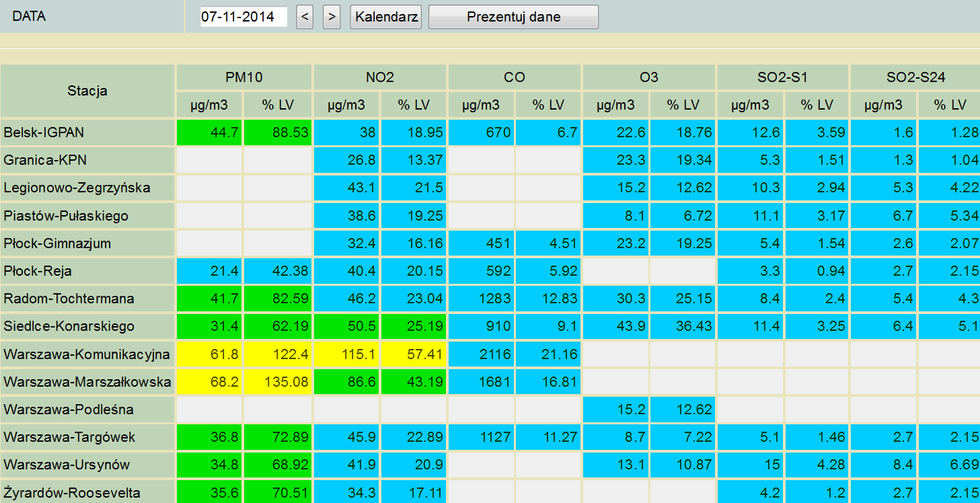Image resolution: width=980 pixels, height=503 pixels.
Task: Click Siedlce-Konarskiego NO2 value 50.5
Action: coord(346,326)
